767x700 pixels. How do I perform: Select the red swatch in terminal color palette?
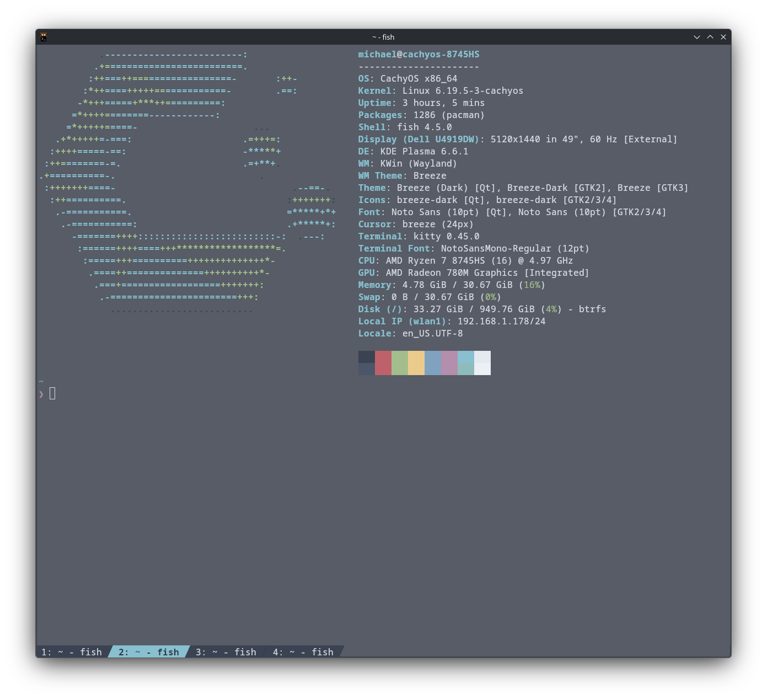coord(383,363)
